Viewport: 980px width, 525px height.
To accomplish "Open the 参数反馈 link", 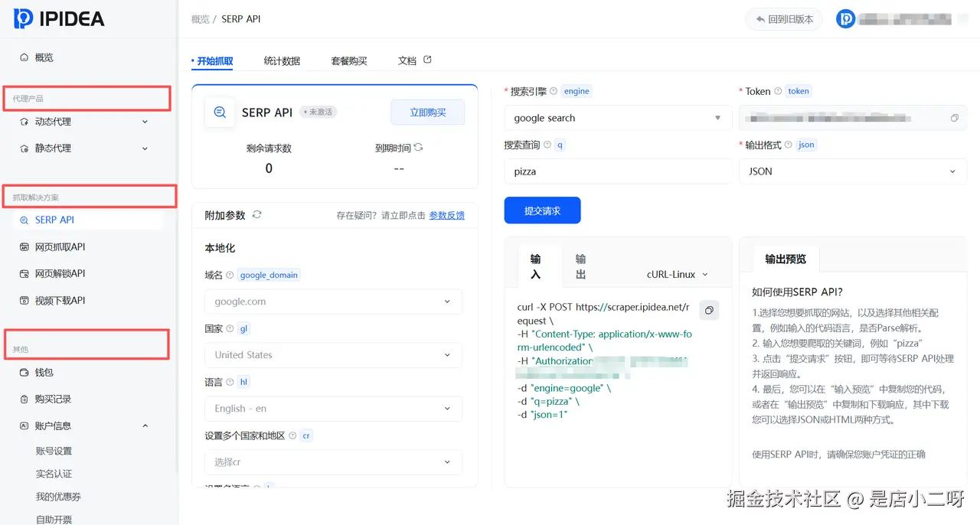I will pos(447,216).
